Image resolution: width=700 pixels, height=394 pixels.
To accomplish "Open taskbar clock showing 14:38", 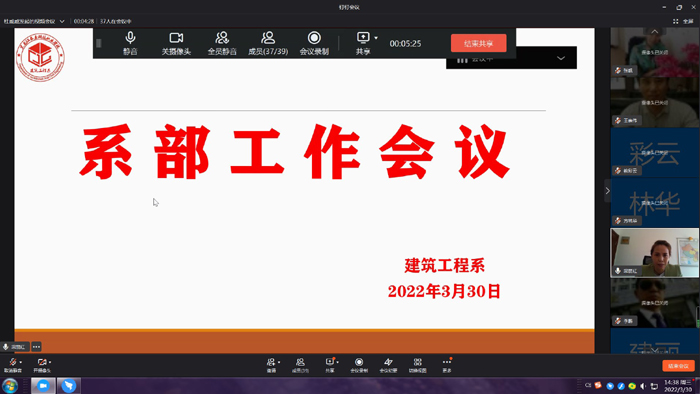I will [x=678, y=386].
